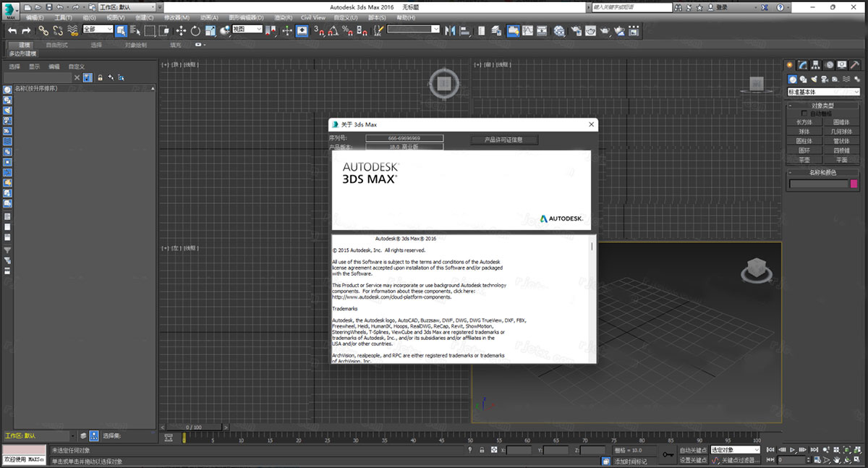Click the Undo arrow in the toolbar

(12, 30)
